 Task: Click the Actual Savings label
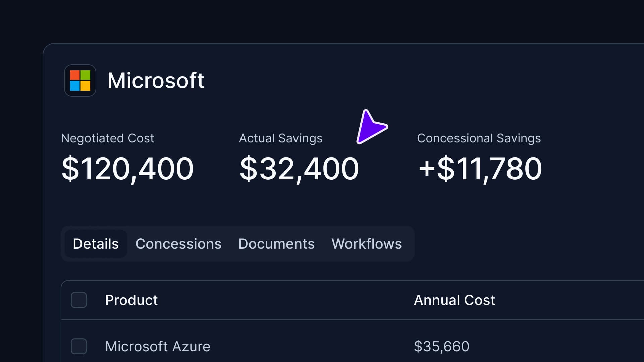[280, 138]
